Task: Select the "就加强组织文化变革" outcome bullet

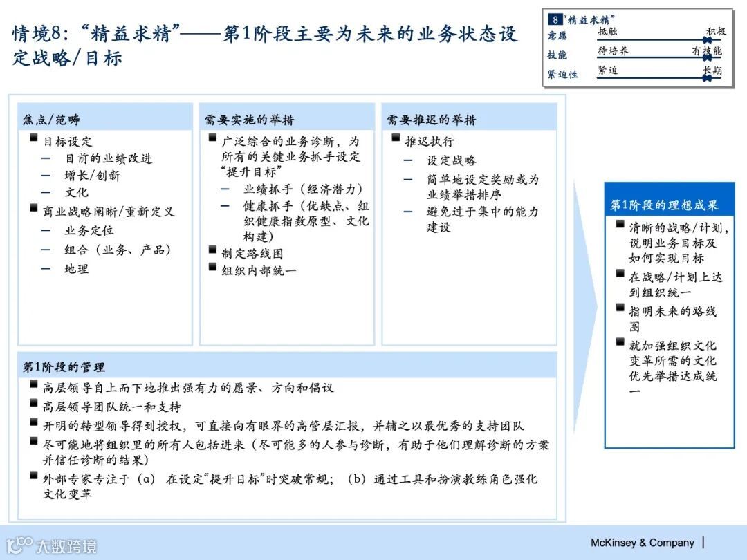Action: pyautogui.click(x=673, y=368)
